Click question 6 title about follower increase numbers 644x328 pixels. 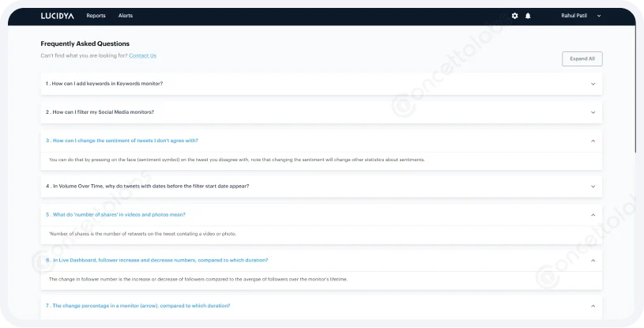[x=157, y=260]
